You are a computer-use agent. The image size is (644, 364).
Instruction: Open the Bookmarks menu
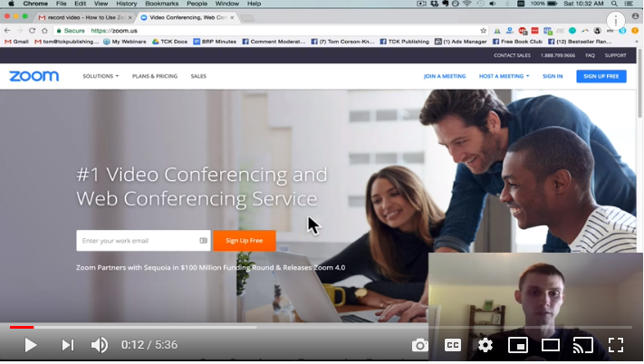pos(161,4)
